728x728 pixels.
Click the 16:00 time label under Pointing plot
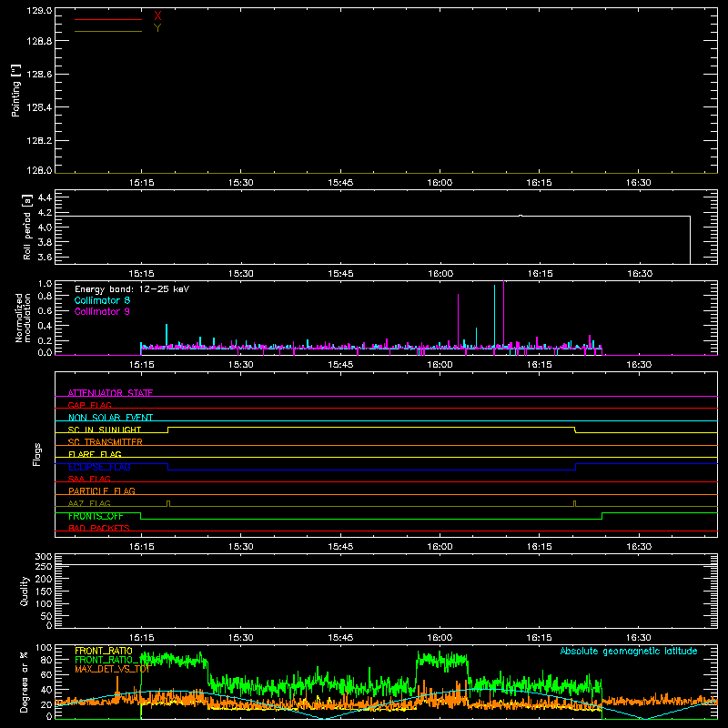tap(440, 183)
